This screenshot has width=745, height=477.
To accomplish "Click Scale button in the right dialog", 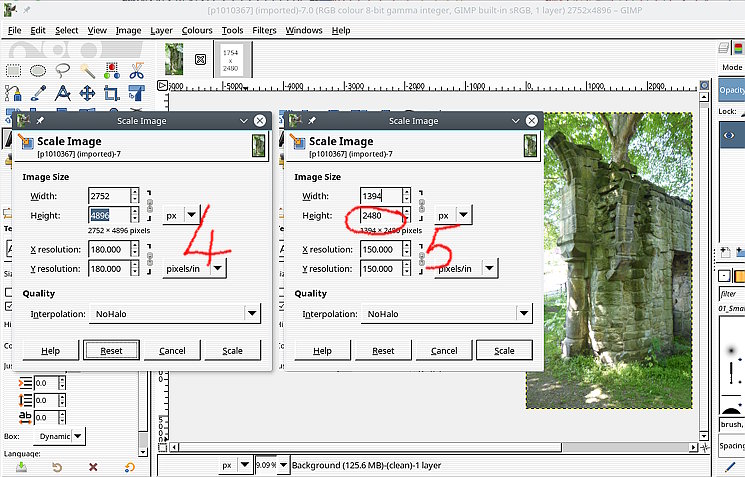I will [504, 351].
